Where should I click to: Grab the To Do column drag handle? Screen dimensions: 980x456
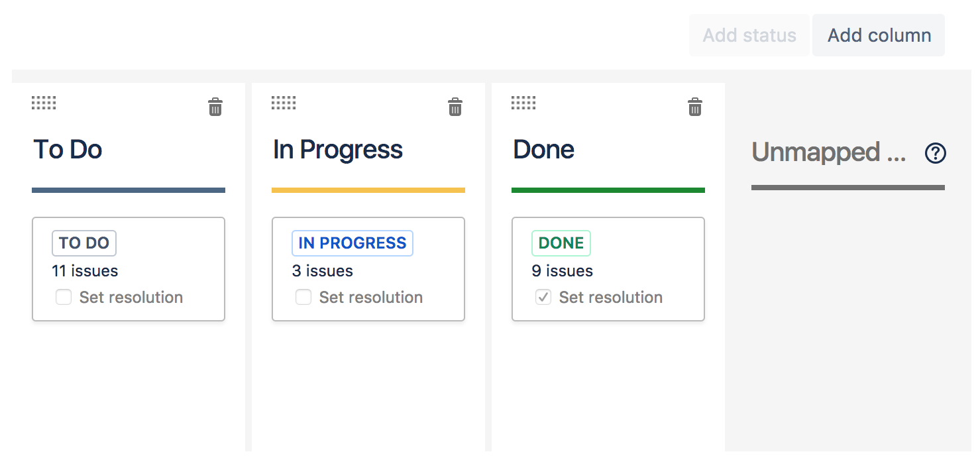(44, 103)
